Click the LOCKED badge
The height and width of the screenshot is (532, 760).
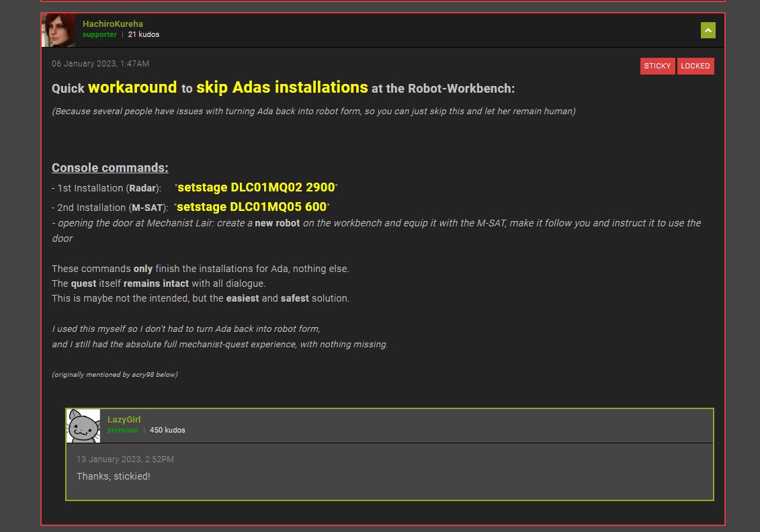695,66
